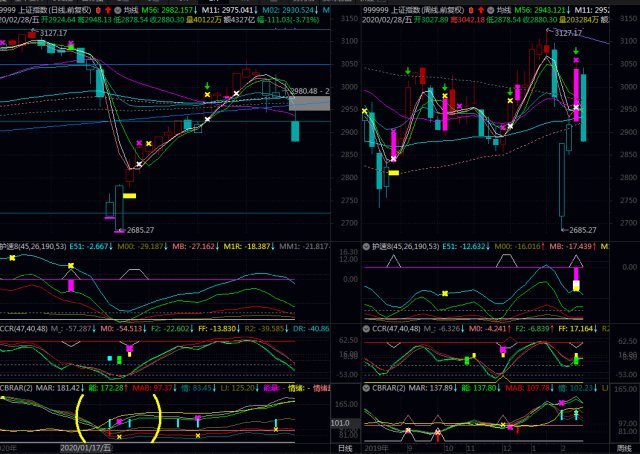Expand the weekly 护逻8 indicator dropdown
640x454 pixels.
pyautogui.click(x=366, y=247)
